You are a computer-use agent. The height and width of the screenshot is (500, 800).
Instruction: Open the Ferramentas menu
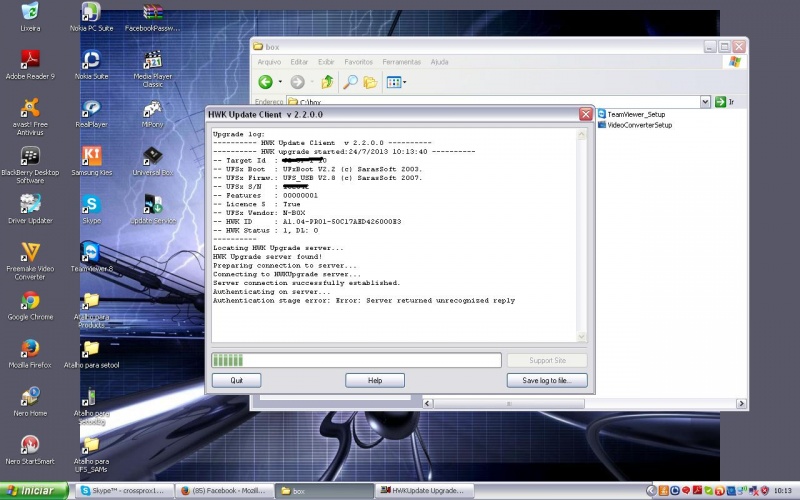(402, 62)
